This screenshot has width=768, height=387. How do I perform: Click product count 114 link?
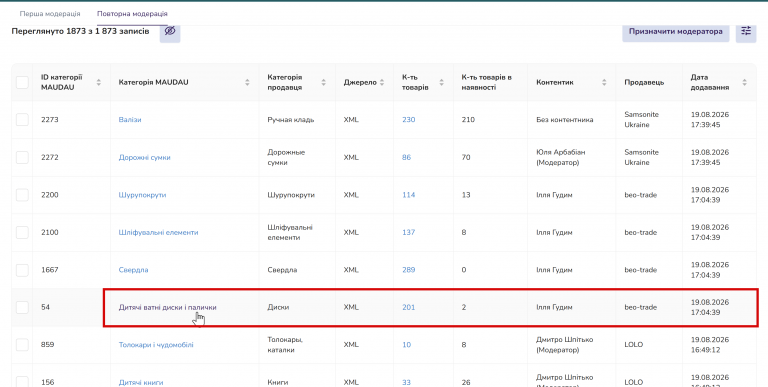408,195
